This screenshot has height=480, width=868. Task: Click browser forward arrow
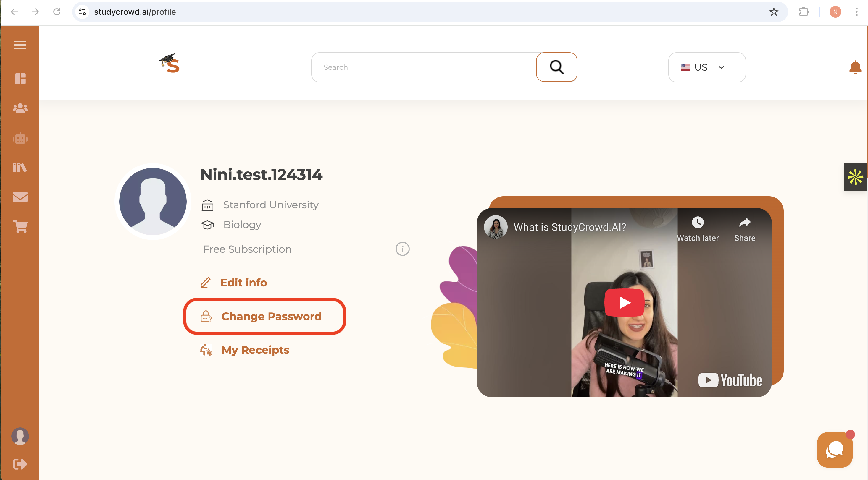pos(36,12)
